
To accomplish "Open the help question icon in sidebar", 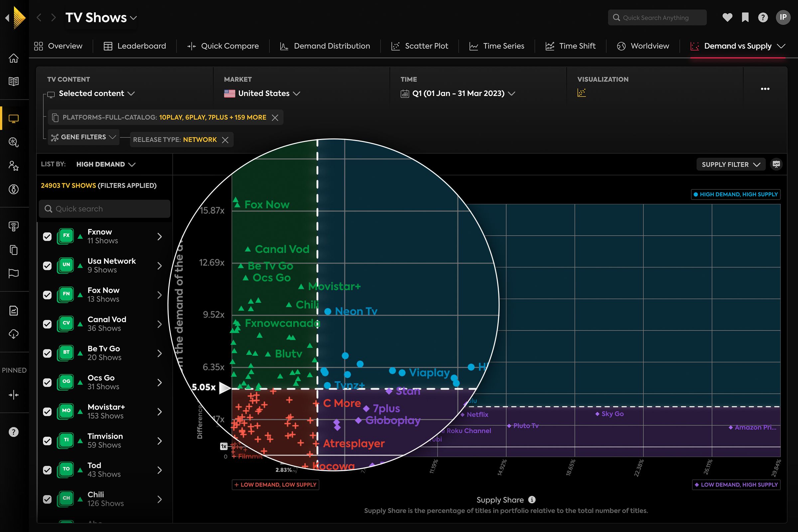I will (x=14, y=432).
